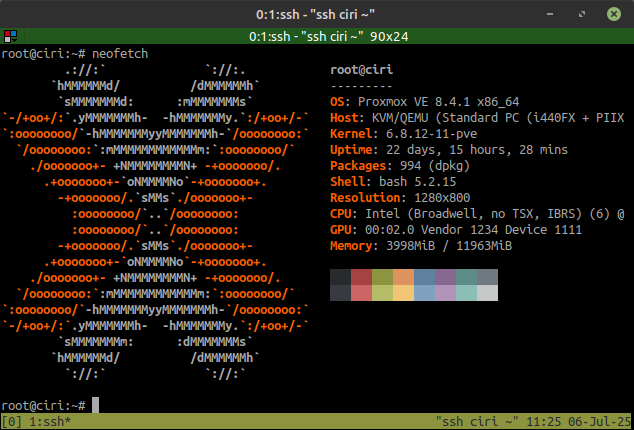Click the medium gray swatch, top row

[x=488, y=277]
